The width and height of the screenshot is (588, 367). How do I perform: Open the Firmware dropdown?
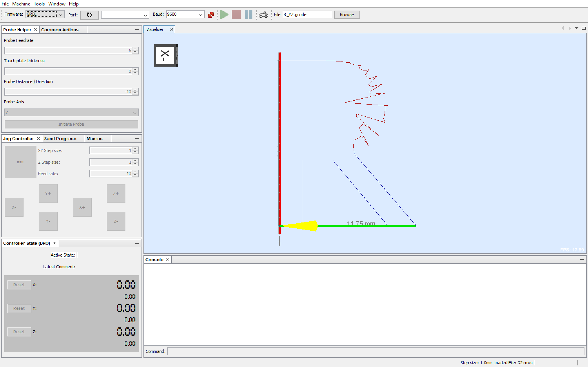(61, 14)
